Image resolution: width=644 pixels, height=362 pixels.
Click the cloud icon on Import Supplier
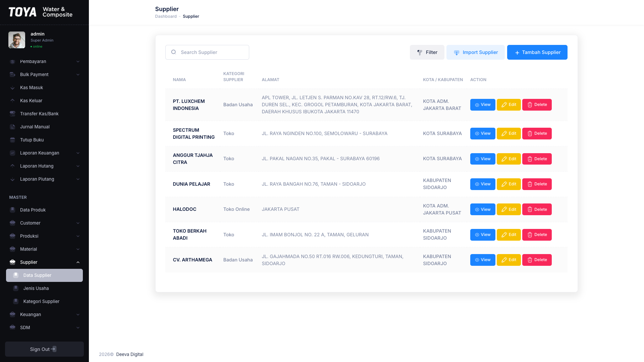[457, 52]
